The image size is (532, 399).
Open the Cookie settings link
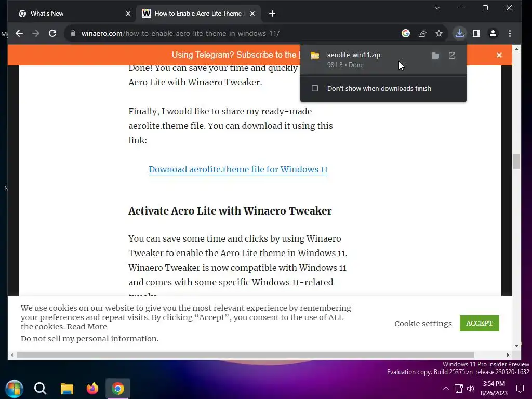pyautogui.click(x=423, y=323)
